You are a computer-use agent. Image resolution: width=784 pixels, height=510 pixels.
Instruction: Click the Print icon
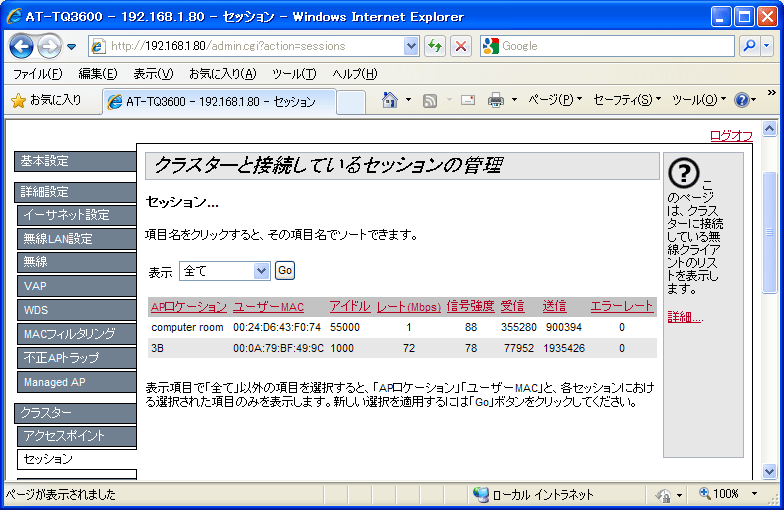[x=496, y=100]
